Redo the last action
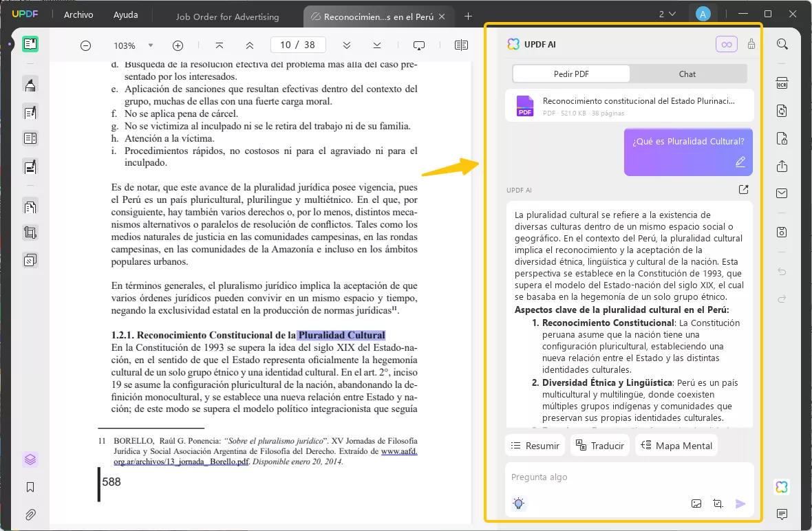Screen dimensions: 812x531 click(782, 299)
